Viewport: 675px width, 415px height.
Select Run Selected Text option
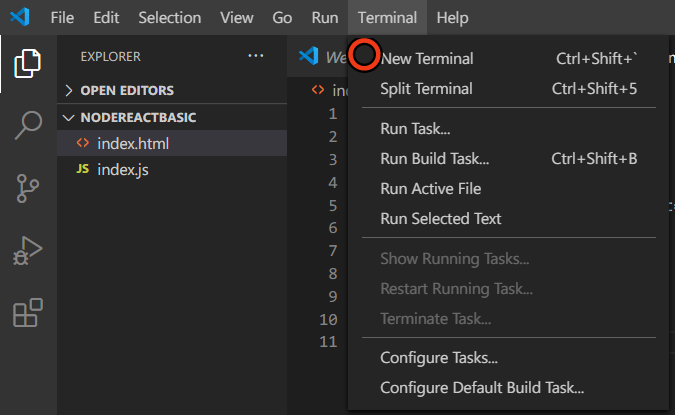441,218
